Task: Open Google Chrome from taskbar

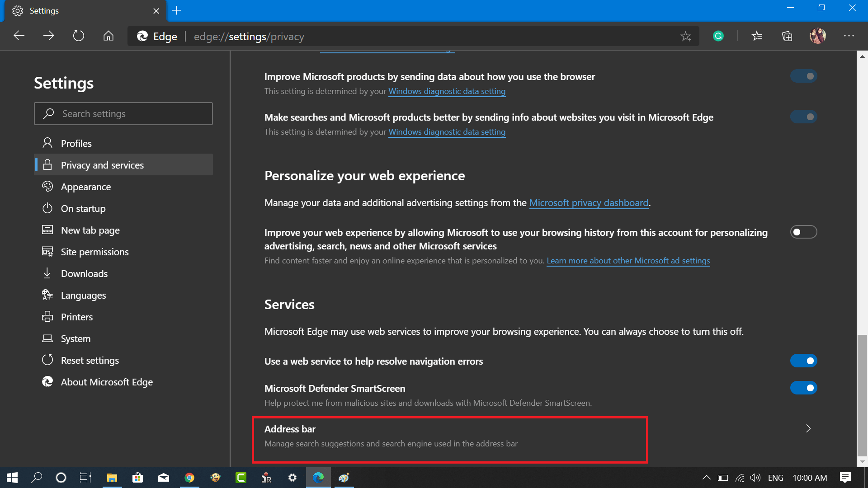Action: 189,478
